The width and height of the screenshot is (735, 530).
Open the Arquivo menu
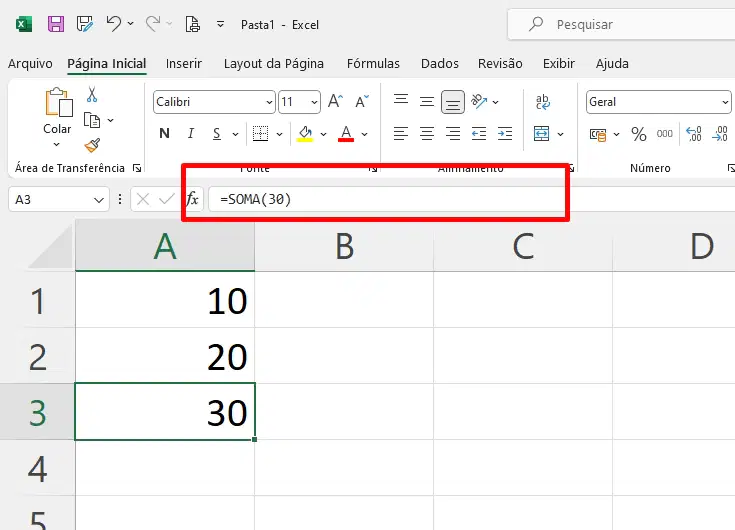[x=30, y=64]
